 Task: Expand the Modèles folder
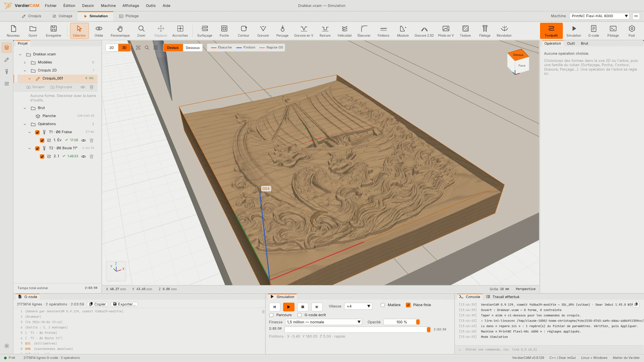pyautogui.click(x=25, y=63)
